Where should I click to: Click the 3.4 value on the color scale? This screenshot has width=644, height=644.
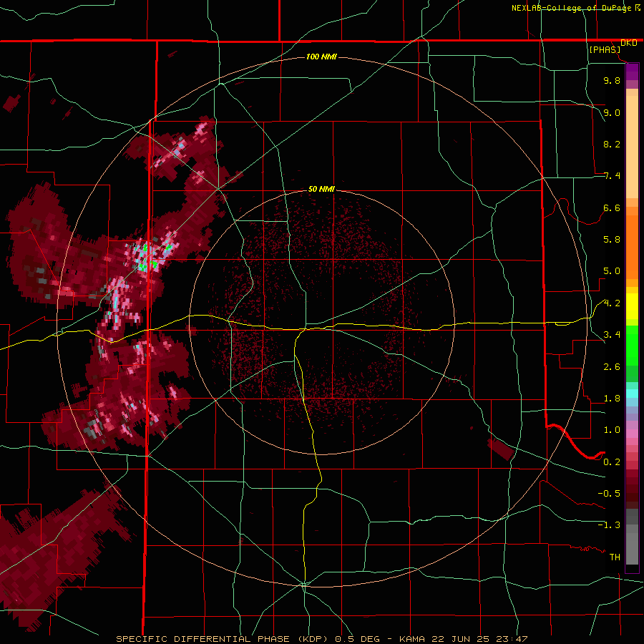[612, 335]
